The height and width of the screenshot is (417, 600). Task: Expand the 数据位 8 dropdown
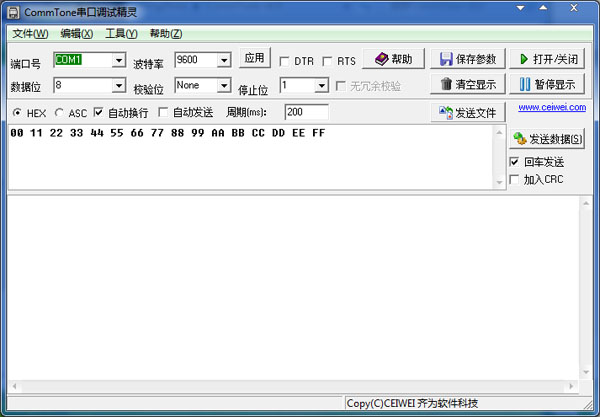click(x=119, y=85)
